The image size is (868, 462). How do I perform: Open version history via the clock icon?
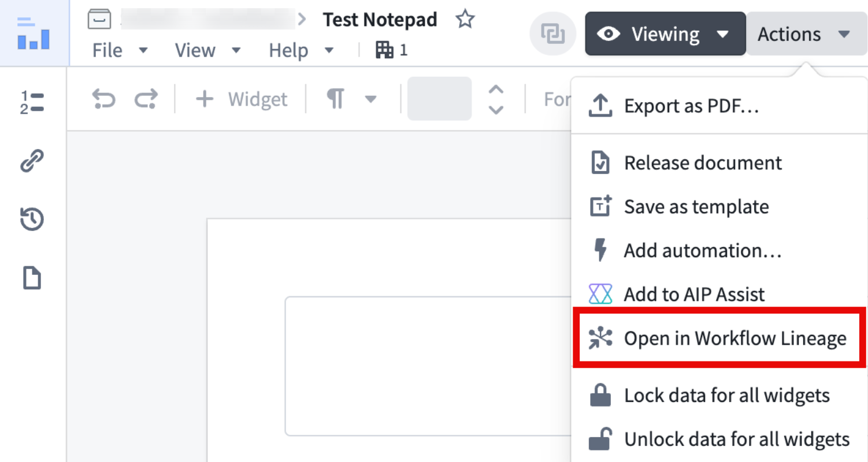33,219
